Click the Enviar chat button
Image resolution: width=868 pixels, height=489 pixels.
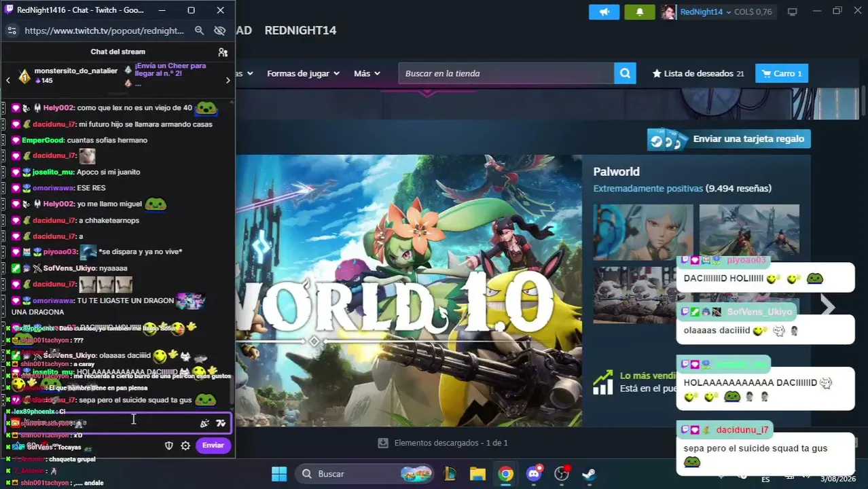click(213, 446)
